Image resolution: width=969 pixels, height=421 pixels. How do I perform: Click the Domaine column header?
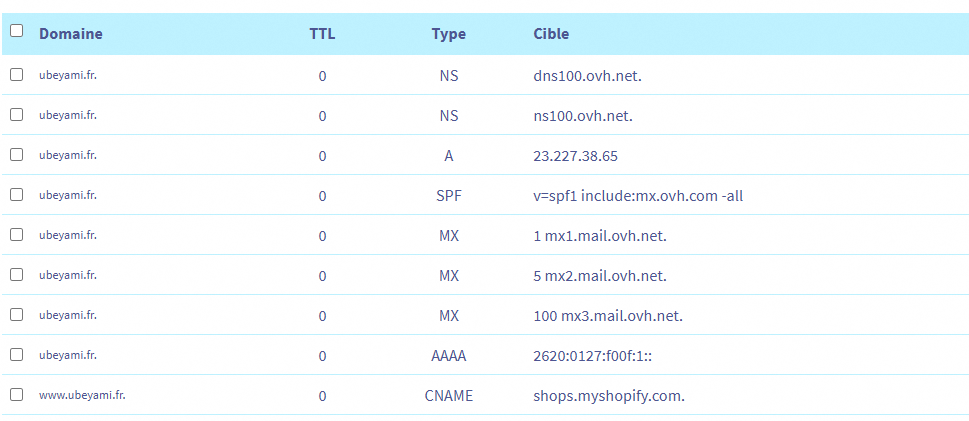(70, 34)
